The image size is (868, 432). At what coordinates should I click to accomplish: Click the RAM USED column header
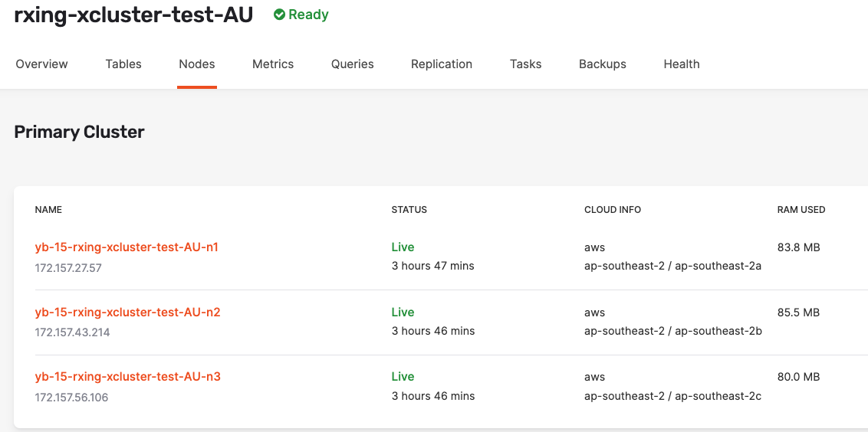pos(801,210)
